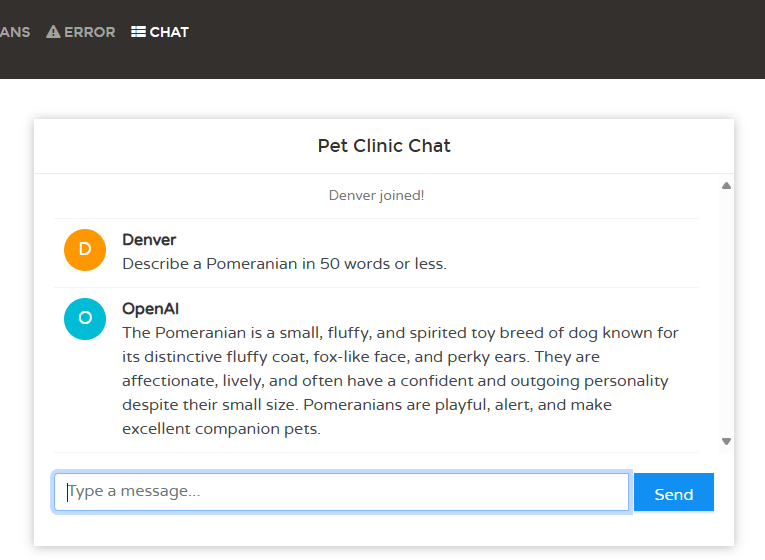
Task: Send the chat message with Send button
Action: coord(673,493)
